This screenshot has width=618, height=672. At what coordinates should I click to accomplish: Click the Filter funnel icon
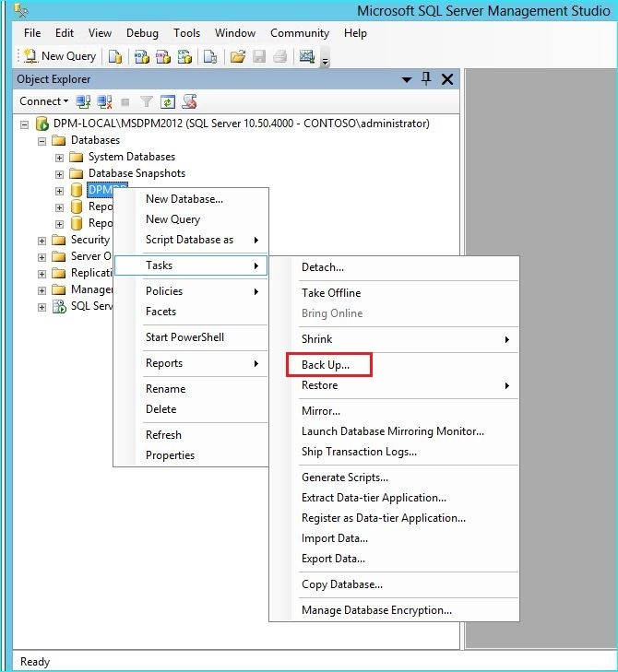click(x=147, y=102)
